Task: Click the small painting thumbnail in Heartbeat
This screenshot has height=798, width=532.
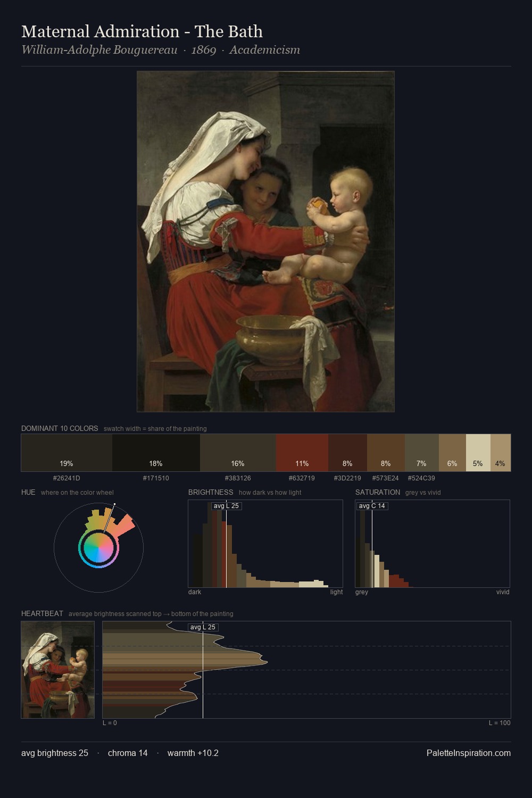Action: click(58, 670)
